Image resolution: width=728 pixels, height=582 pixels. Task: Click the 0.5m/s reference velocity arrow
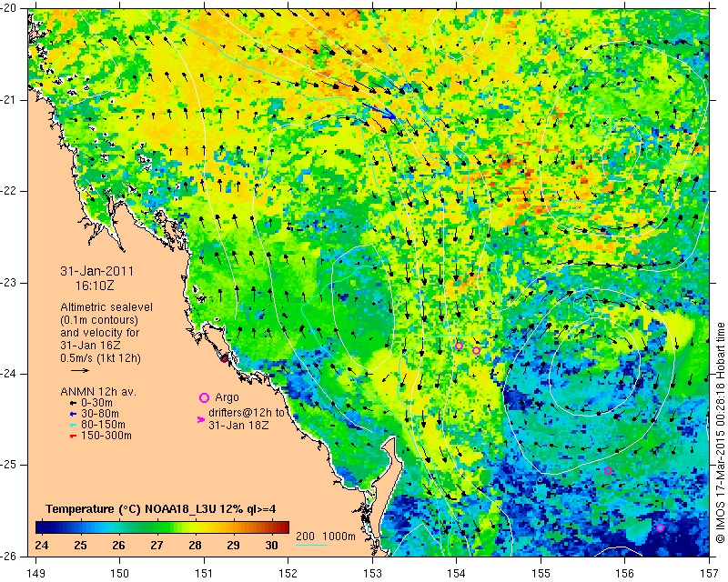80,370
